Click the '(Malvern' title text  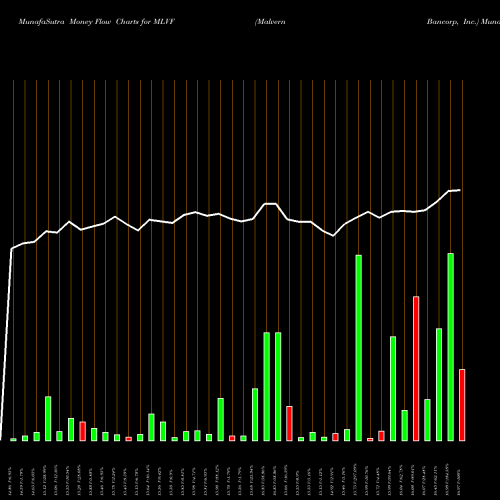coord(270,22)
